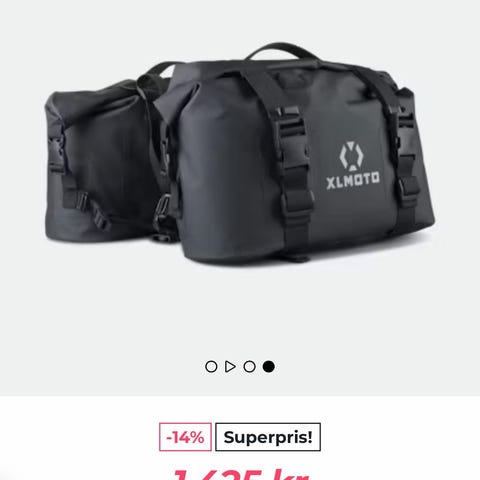Click the carry handle on top of the bag
480x480 pixels.
[x=283, y=53]
